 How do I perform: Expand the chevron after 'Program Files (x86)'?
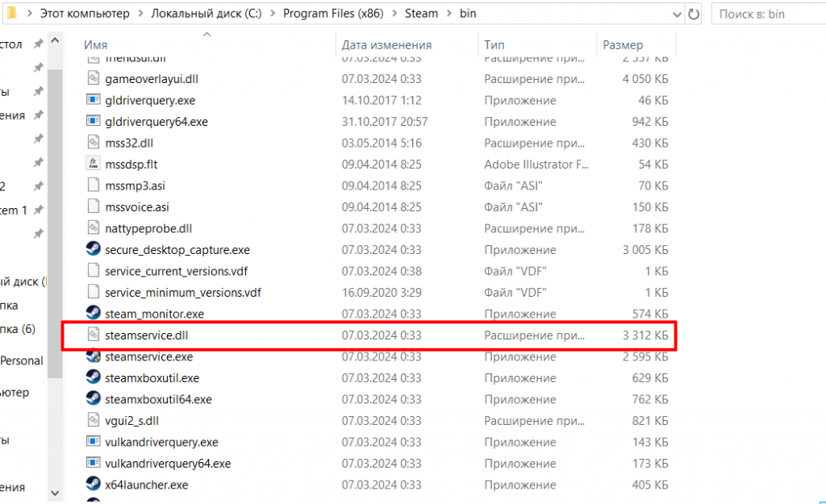(394, 14)
